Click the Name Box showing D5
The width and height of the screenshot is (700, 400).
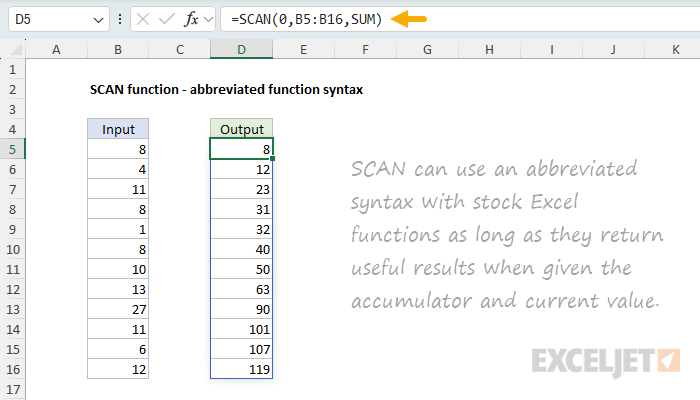pyautogui.click(x=45, y=19)
